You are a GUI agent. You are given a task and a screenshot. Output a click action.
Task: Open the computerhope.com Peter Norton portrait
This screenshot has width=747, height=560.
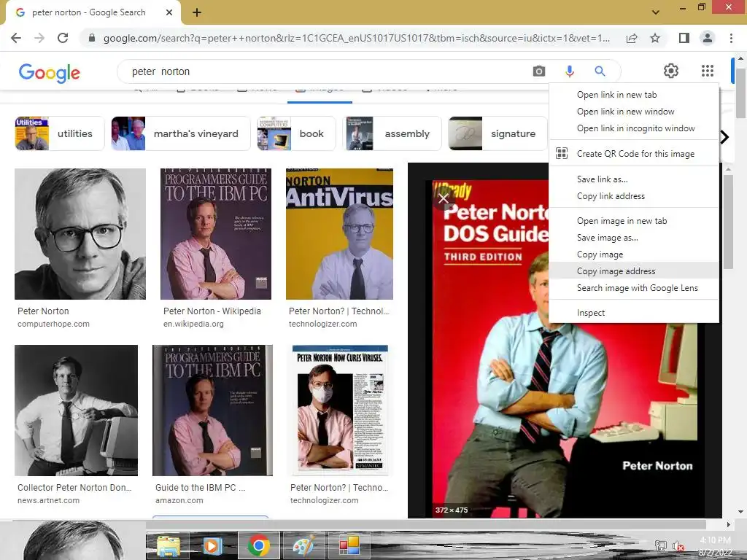point(80,234)
